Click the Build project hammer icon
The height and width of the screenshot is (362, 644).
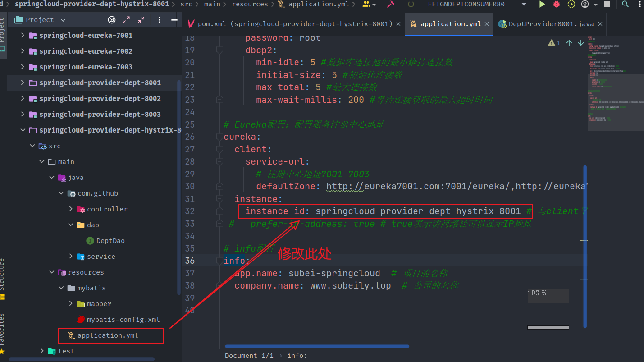[x=390, y=4]
